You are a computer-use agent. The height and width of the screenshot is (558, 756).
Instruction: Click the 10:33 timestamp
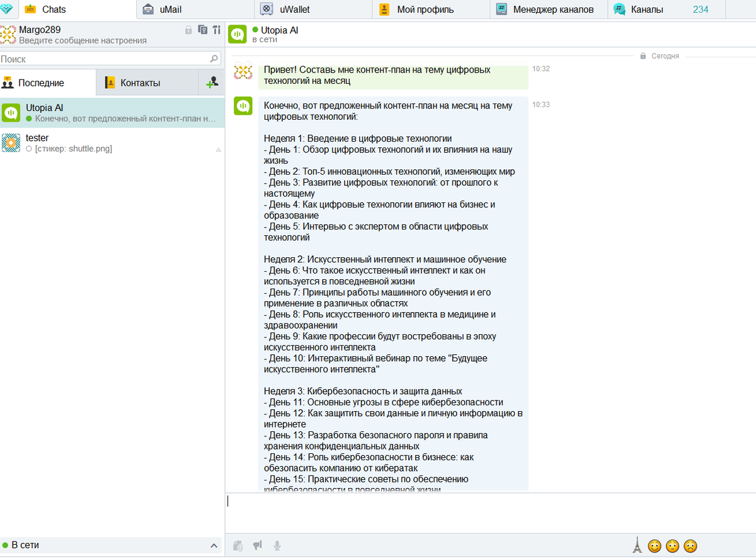pos(541,105)
